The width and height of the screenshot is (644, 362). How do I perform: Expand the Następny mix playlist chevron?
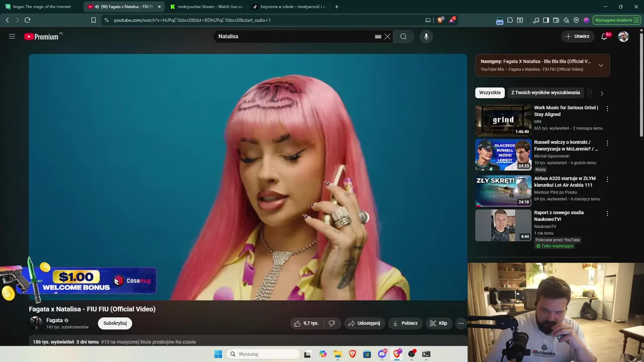[x=601, y=65]
